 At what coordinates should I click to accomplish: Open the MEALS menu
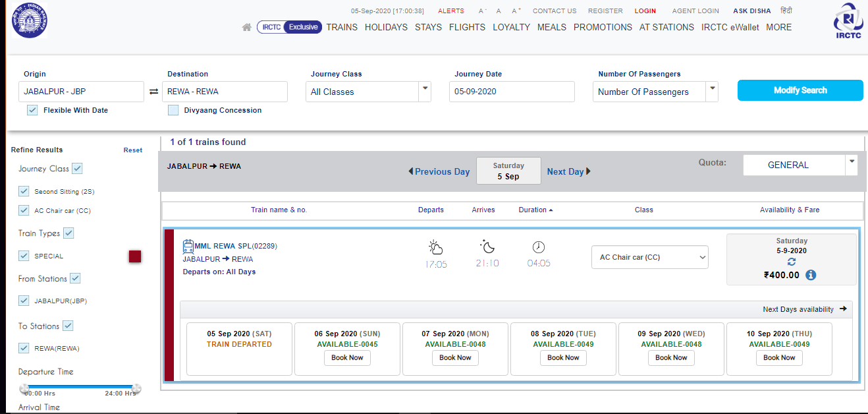click(x=552, y=27)
